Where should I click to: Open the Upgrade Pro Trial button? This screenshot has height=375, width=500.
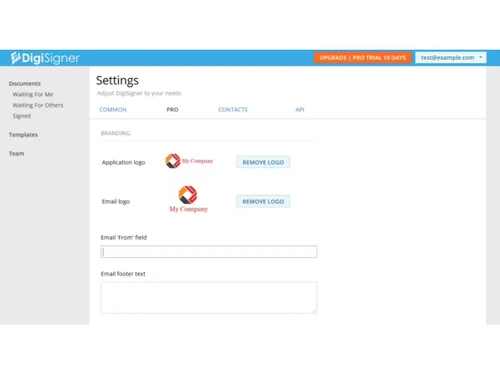(363, 58)
